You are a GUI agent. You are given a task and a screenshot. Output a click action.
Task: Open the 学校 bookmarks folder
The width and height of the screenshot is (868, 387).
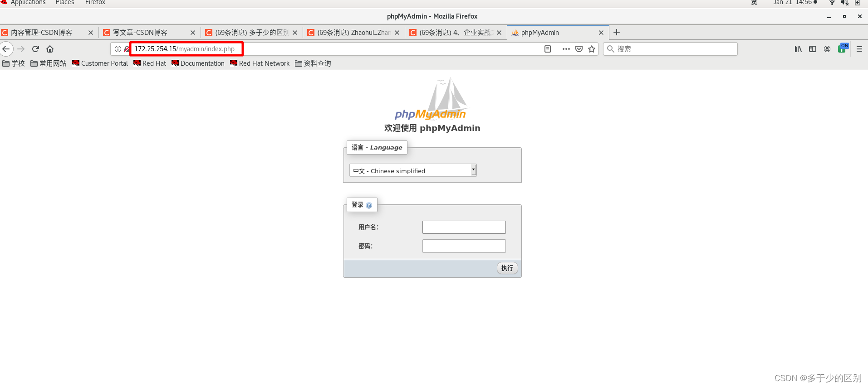tap(14, 63)
